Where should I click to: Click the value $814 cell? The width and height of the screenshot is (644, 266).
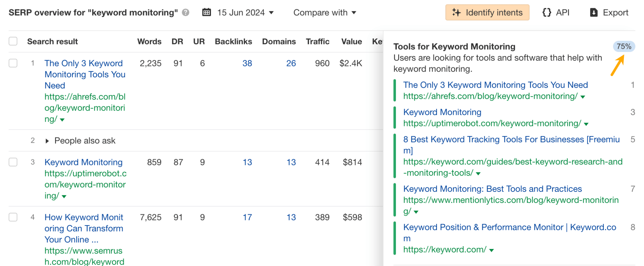(x=352, y=162)
